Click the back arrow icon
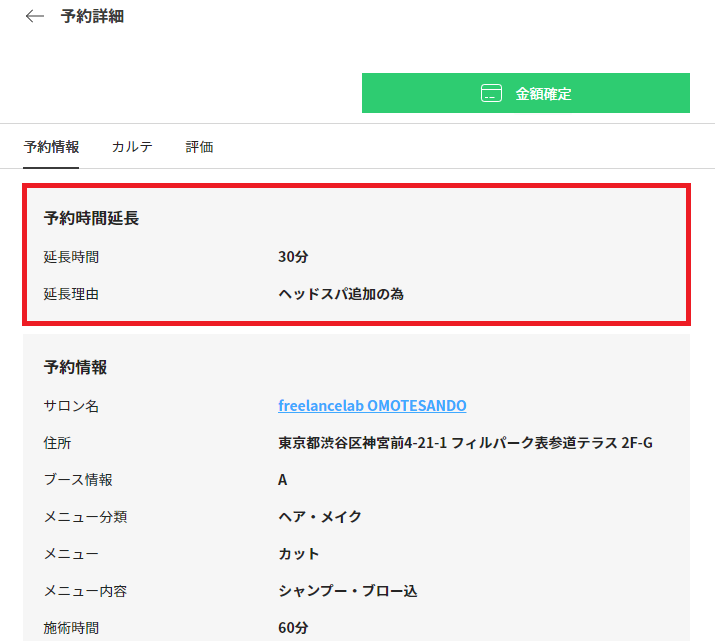 pos(35,17)
